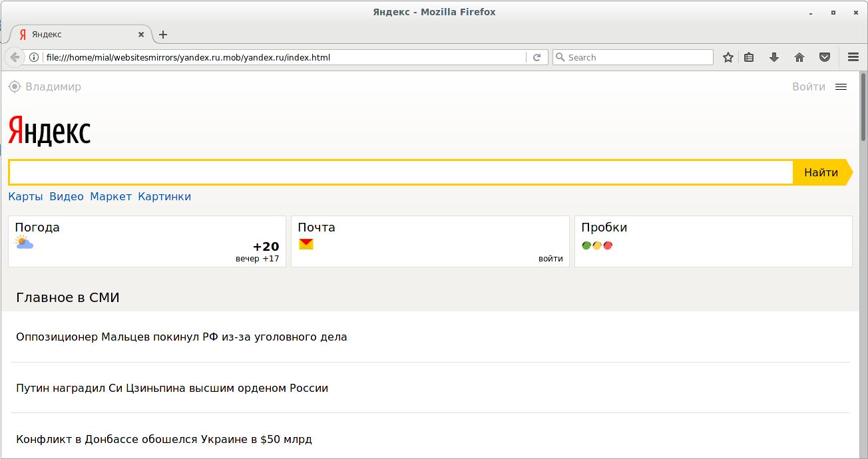The height and width of the screenshot is (459, 868).
Task: Click the bookmark star icon
Action: click(x=728, y=57)
